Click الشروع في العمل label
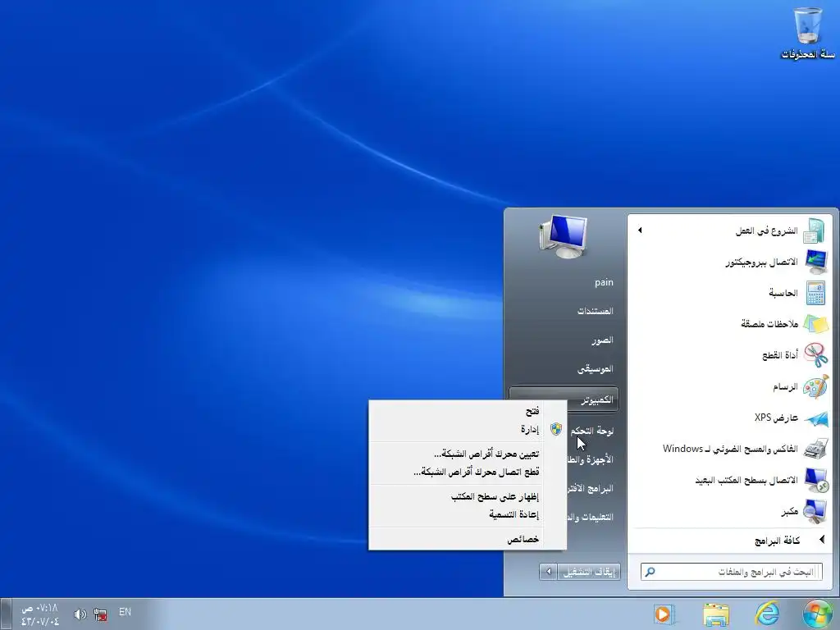 (x=767, y=231)
